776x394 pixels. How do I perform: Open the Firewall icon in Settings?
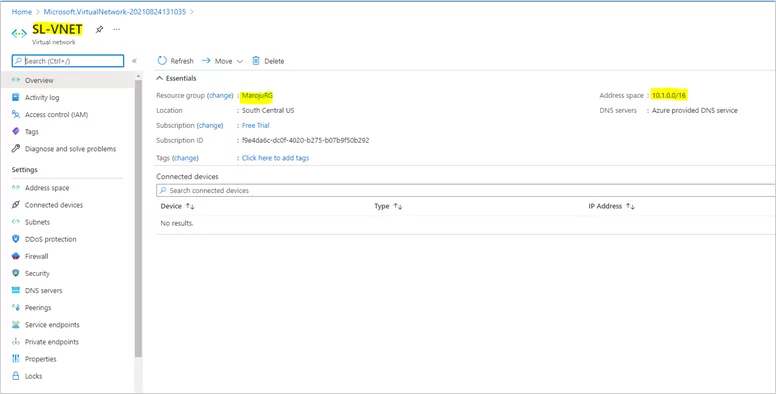[x=16, y=256]
